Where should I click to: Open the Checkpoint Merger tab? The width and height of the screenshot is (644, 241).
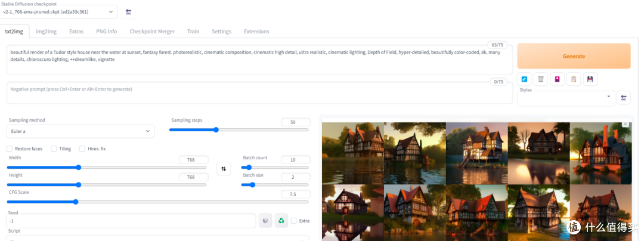[x=152, y=31]
